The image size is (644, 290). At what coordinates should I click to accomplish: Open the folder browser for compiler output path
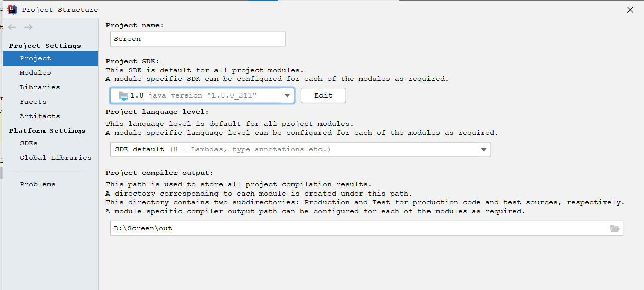tap(615, 228)
